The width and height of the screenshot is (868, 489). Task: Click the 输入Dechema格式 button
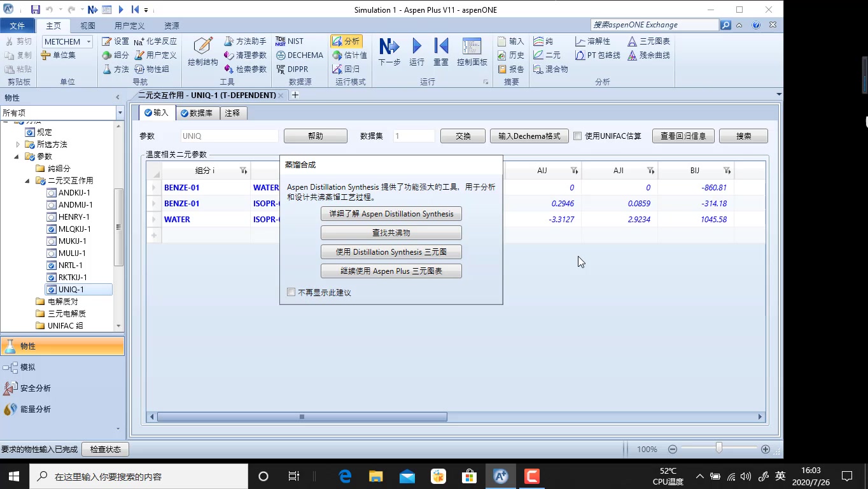click(529, 136)
